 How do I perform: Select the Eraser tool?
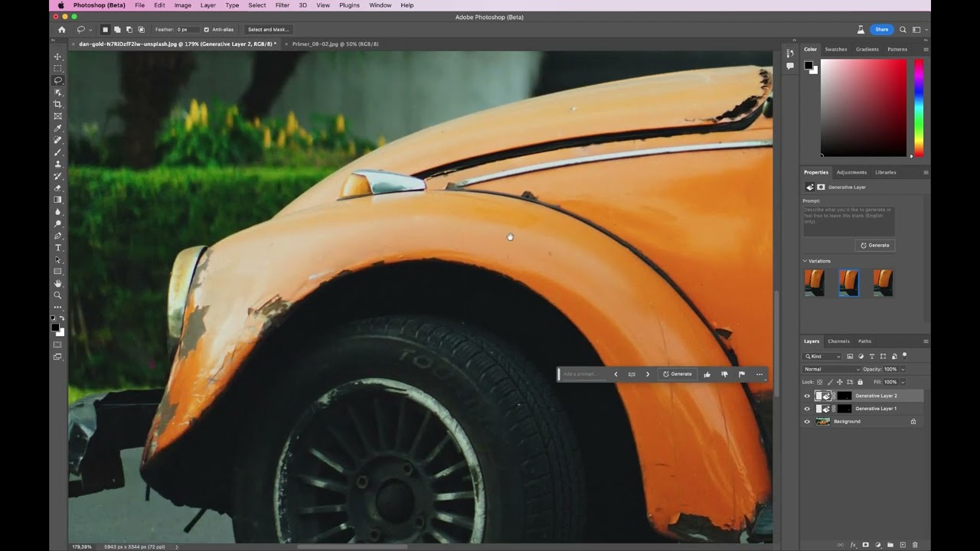click(x=57, y=187)
